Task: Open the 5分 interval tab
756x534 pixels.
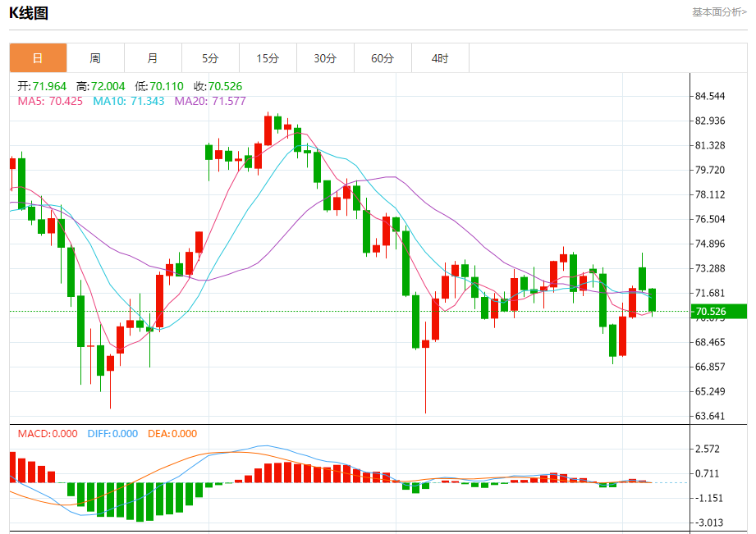Action: point(210,58)
